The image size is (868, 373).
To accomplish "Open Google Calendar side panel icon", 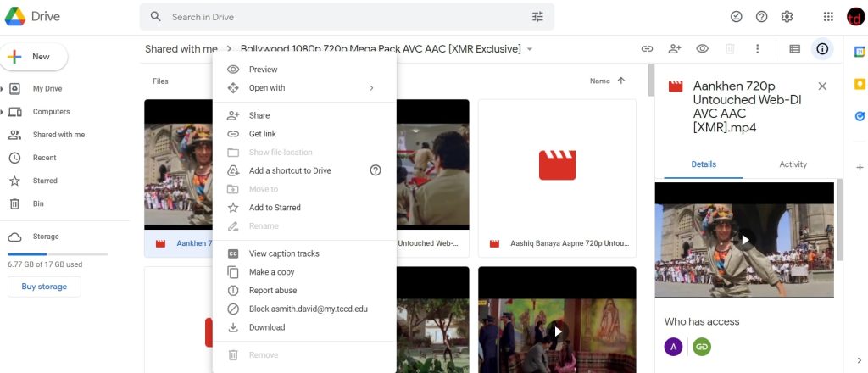I will (860, 52).
